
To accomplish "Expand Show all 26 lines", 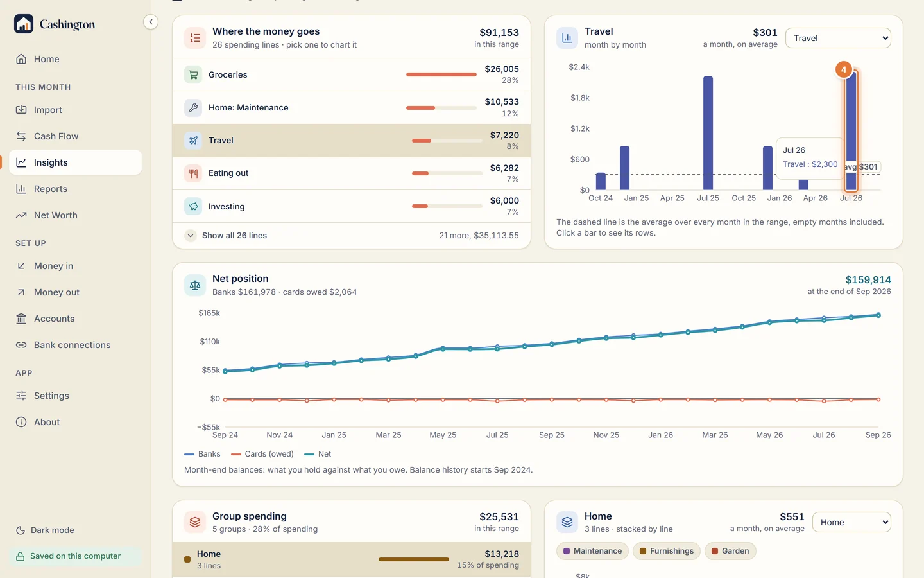I will click(x=352, y=236).
